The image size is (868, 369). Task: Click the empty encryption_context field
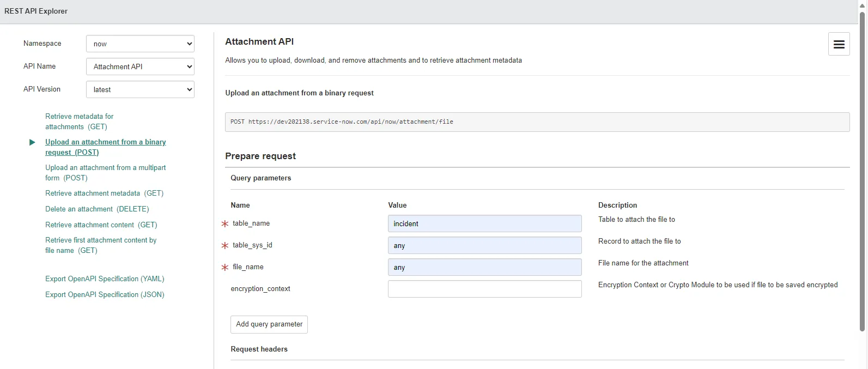click(x=484, y=289)
